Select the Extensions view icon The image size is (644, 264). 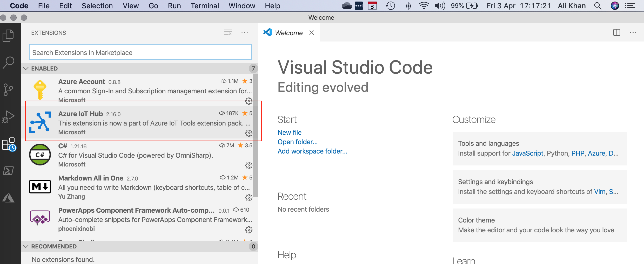tap(9, 144)
